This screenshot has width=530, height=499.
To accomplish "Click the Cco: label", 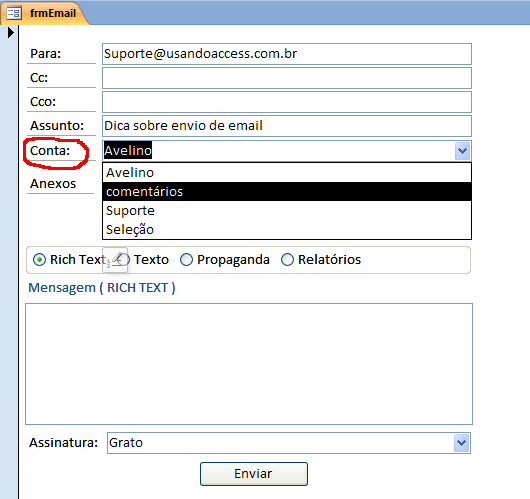I will point(43,102).
